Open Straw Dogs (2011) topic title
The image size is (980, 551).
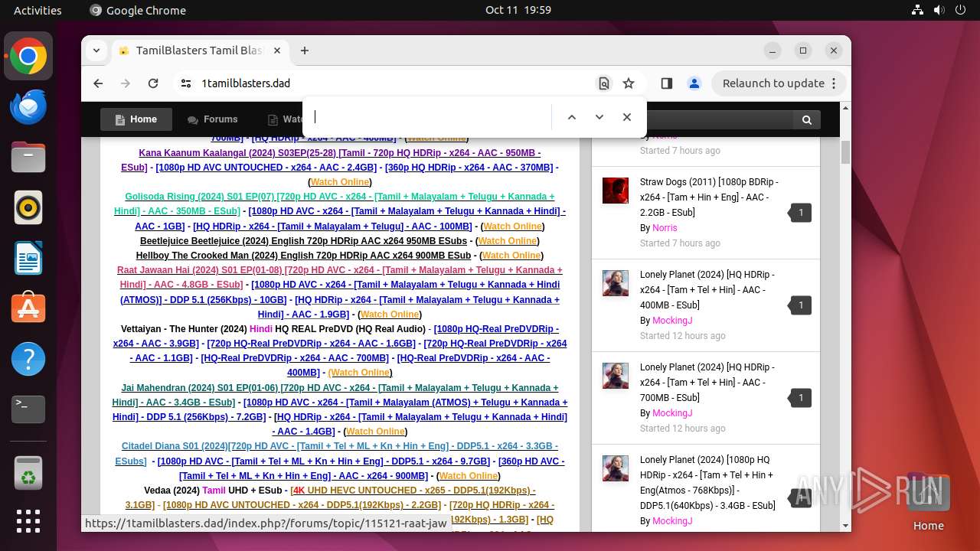709,197
